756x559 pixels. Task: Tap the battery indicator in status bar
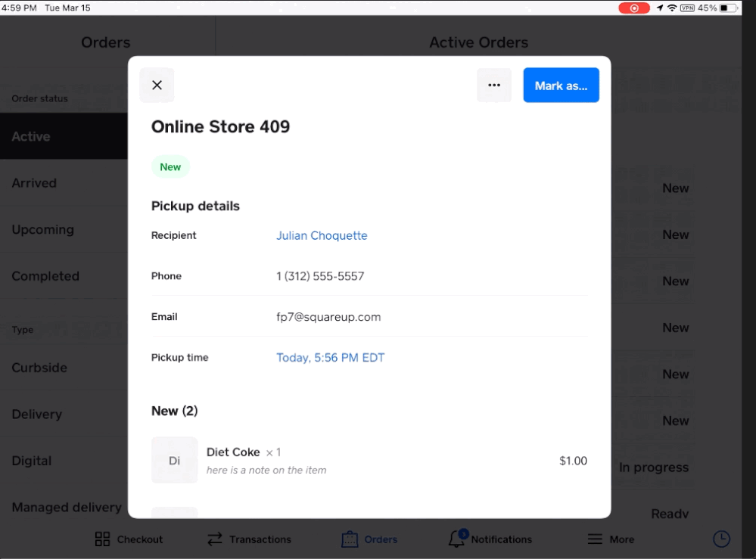pyautogui.click(x=730, y=8)
